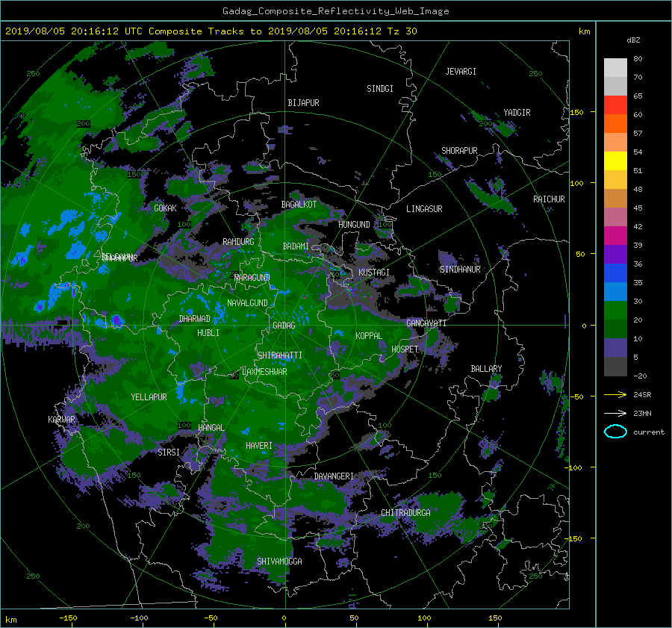Click the DHARWAD city label

coord(194,319)
